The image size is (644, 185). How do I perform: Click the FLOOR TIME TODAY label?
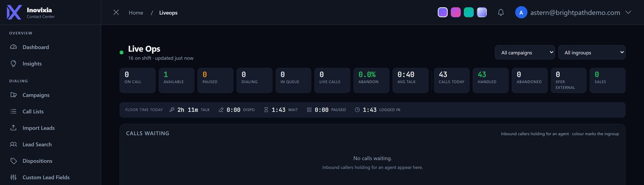tap(144, 110)
